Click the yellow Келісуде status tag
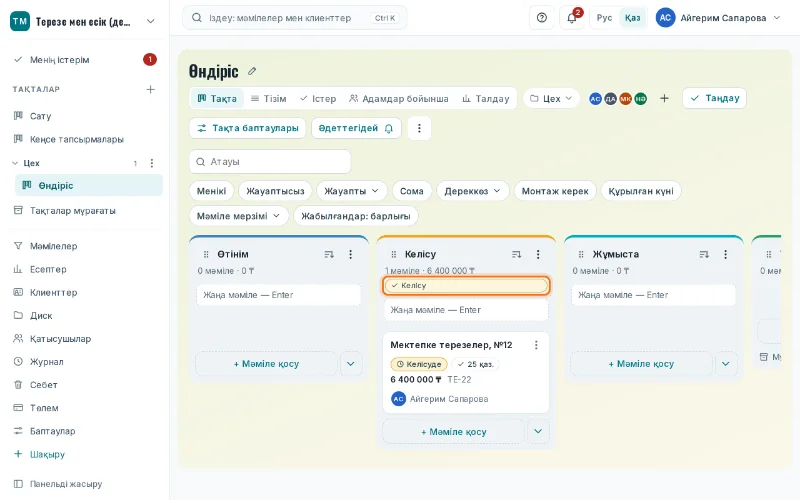The height and width of the screenshot is (500, 800). [419, 364]
